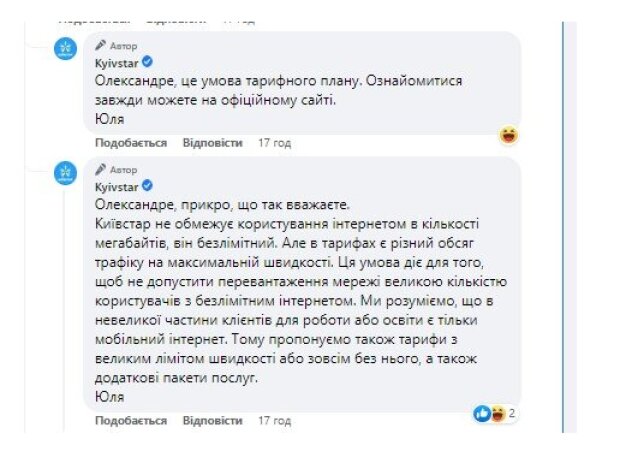
Task: Click pencil Автор icon in first comment
Action: 100,45
